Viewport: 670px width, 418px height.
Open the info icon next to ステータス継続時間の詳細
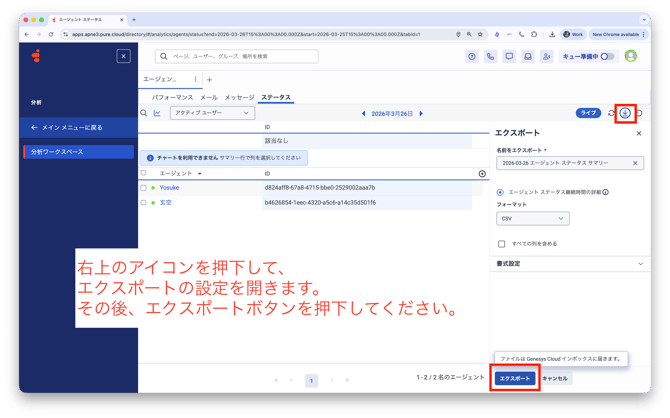[605, 192]
